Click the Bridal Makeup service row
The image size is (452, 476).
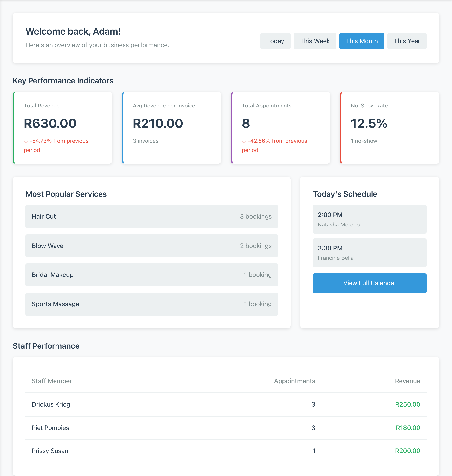click(x=151, y=275)
